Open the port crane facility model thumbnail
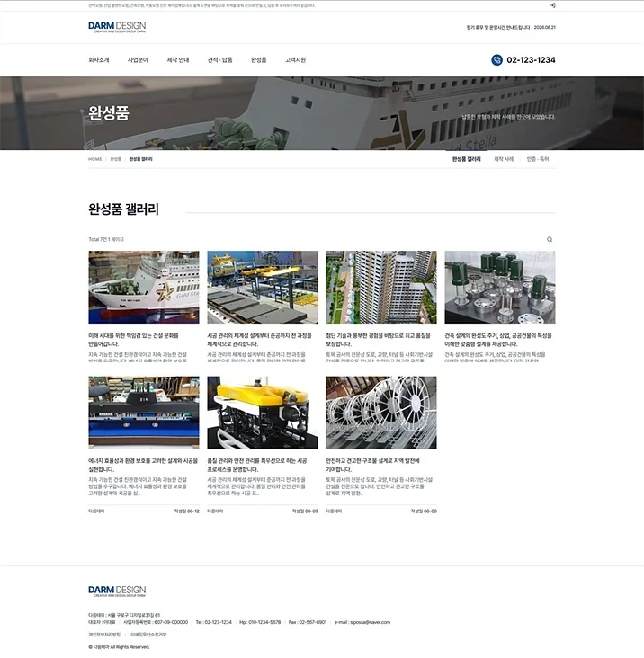This screenshot has width=644, height=658. point(263,287)
